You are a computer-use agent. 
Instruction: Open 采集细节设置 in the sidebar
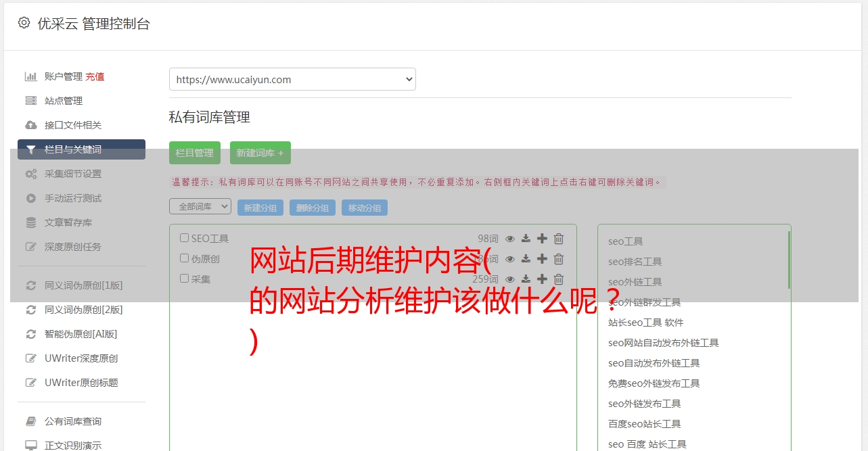coord(73,174)
